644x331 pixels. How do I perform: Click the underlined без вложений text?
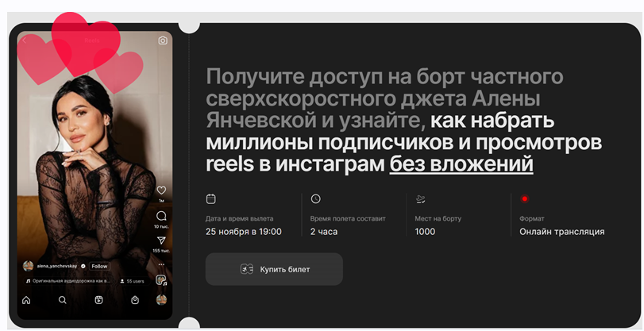461,164
